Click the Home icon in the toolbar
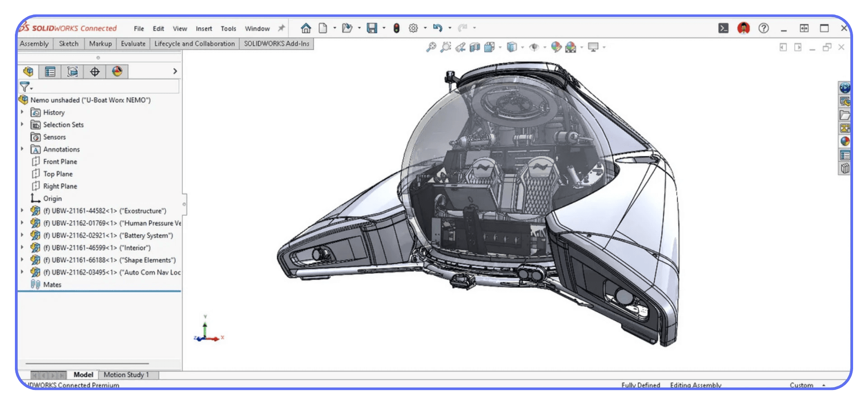Viewport: 868px width, 404px height. point(306,28)
